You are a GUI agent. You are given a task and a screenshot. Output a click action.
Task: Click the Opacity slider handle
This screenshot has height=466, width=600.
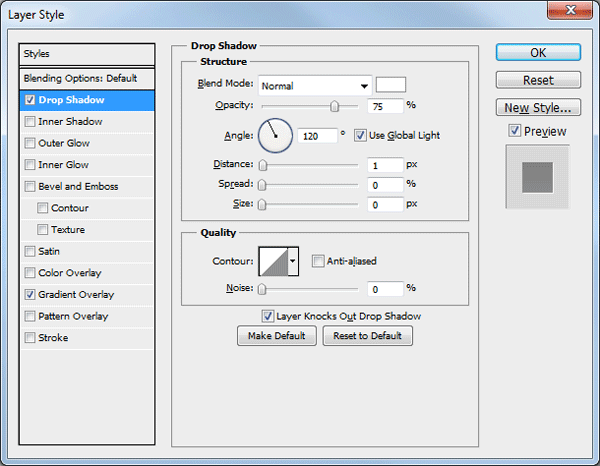pyautogui.click(x=334, y=106)
